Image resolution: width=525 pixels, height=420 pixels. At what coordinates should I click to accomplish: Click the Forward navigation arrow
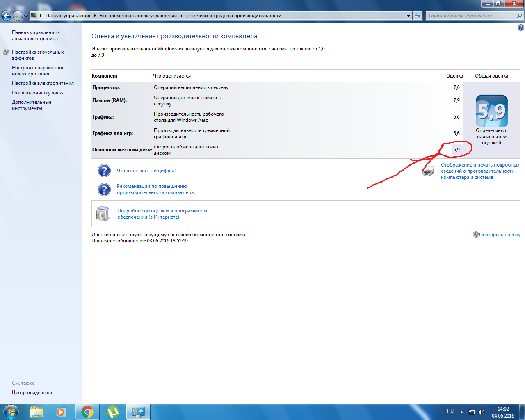click(x=18, y=16)
